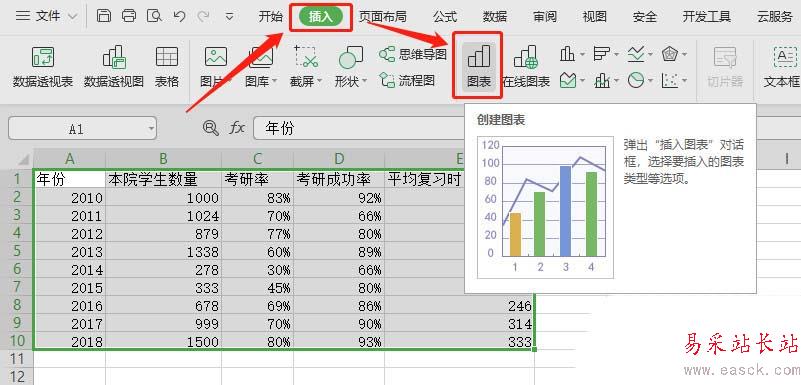
Task: Click the 文本框 text box button
Action: click(x=782, y=66)
